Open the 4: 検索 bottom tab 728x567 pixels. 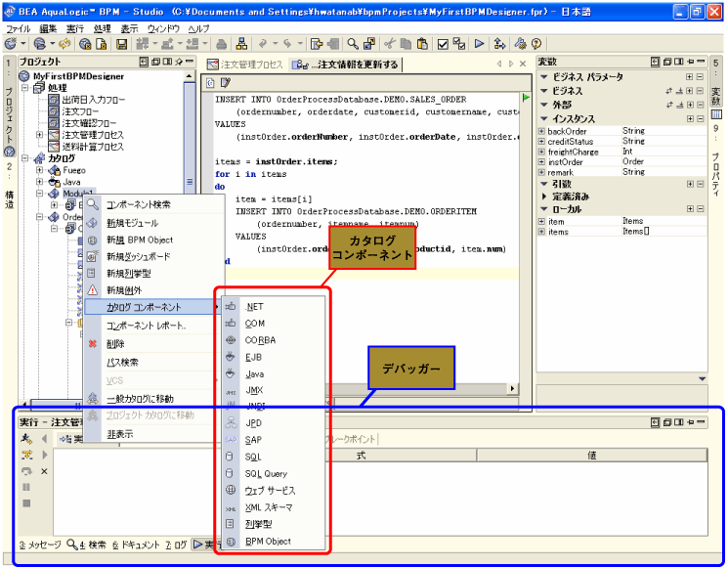pyautogui.click(x=86, y=545)
